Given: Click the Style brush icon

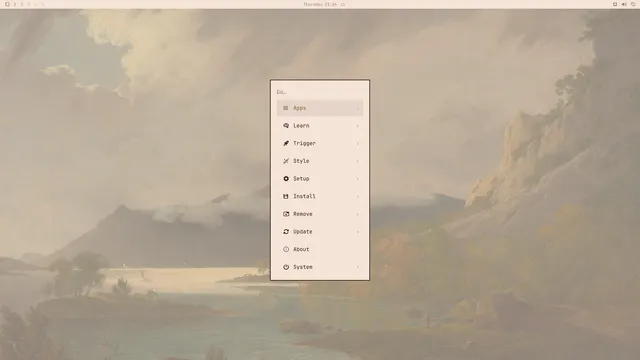Looking at the screenshot, I should click(286, 161).
